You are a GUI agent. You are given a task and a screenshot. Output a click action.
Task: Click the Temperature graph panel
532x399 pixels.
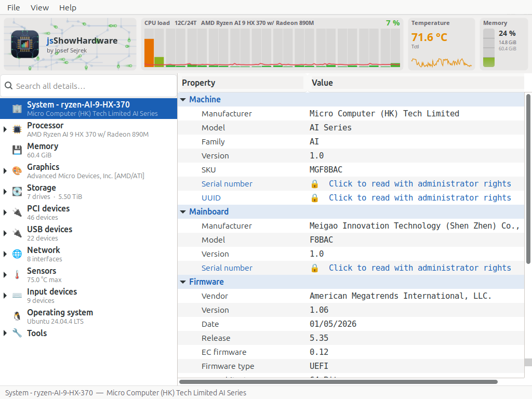click(442, 44)
